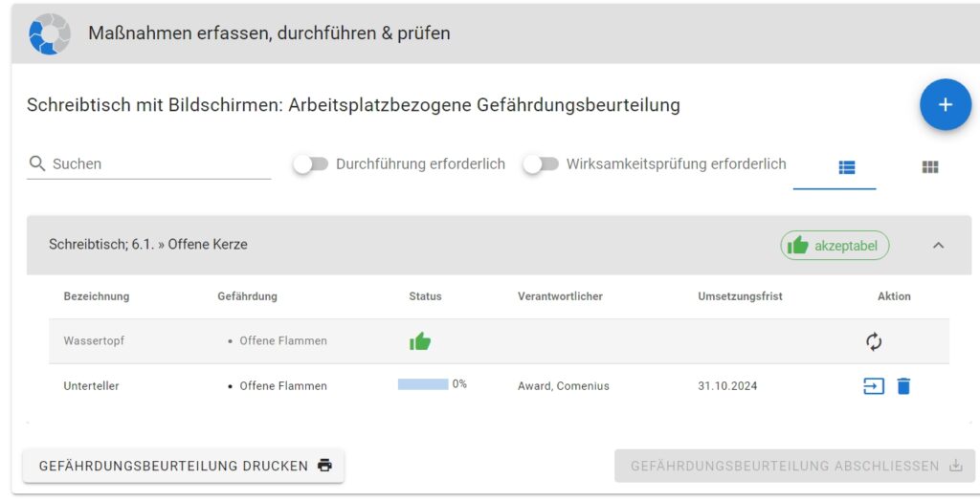
Task: Delete the Unterteller entry via trash icon
Action: click(903, 386)
